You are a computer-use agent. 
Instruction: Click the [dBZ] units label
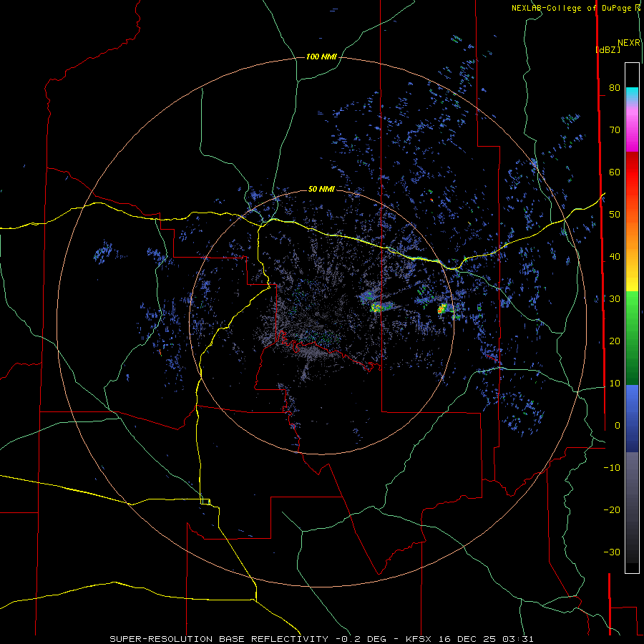tap(608, 49)
